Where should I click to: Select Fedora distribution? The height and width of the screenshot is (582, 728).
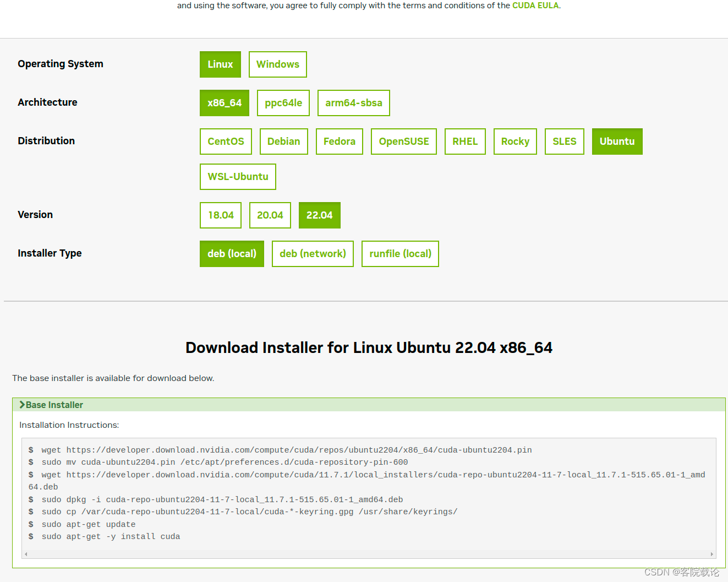340,142
